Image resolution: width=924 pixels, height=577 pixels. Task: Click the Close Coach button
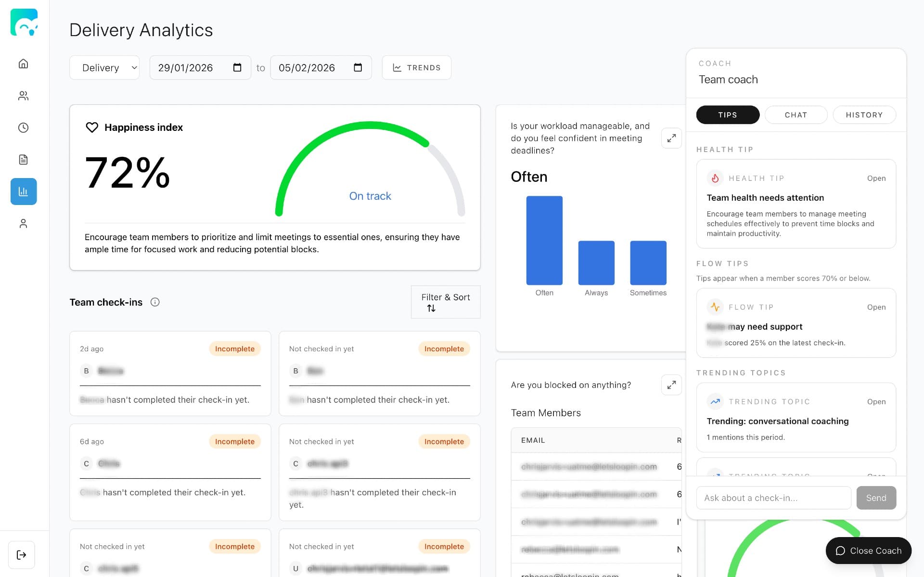[x=868, y=551]
